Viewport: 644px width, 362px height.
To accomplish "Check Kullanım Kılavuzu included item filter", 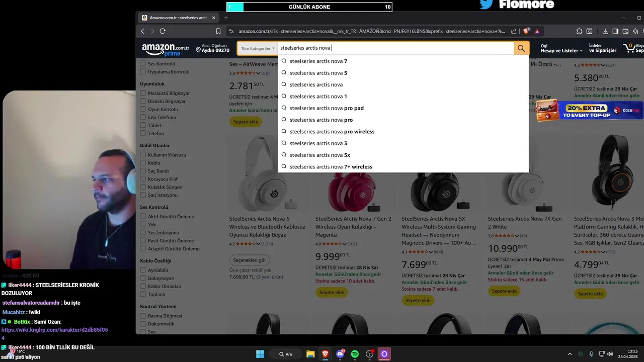I will click(x=143, y=155).
